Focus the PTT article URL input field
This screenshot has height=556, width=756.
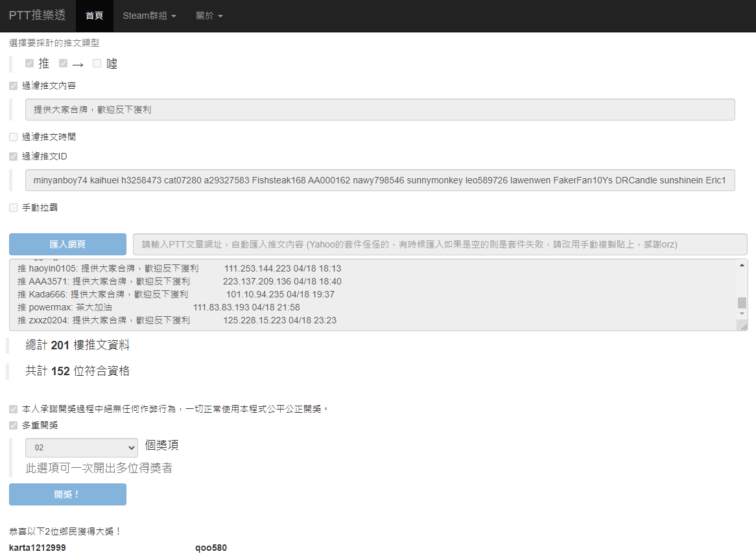coord(440,244)
